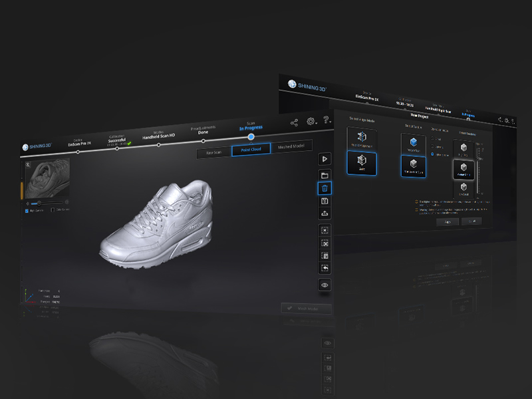Uncheck the blue checked box under the camera preview

pyautogui.click(x=27, y=211)
